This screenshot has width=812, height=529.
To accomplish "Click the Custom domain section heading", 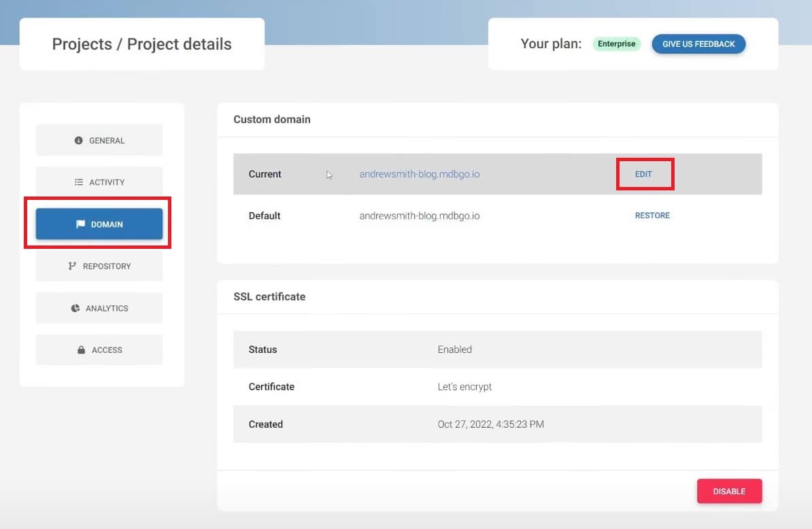I will point(272,120).
